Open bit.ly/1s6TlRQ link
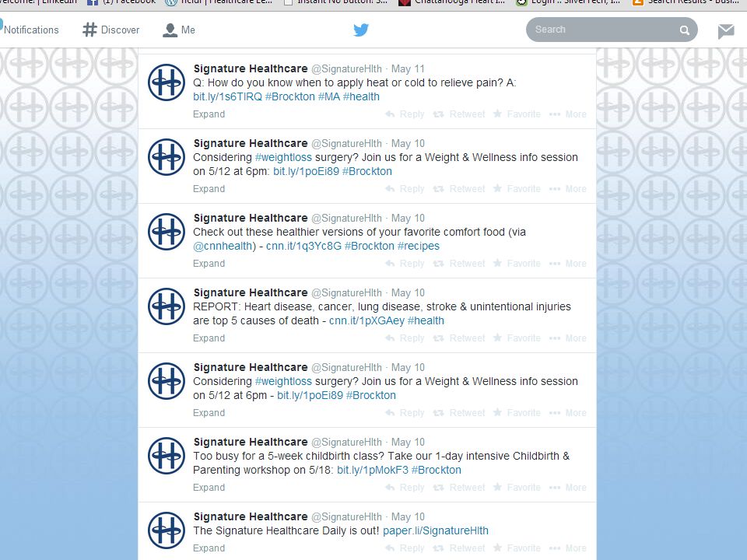The height and width of the screenshot is (560, 747). coord(227,96)
